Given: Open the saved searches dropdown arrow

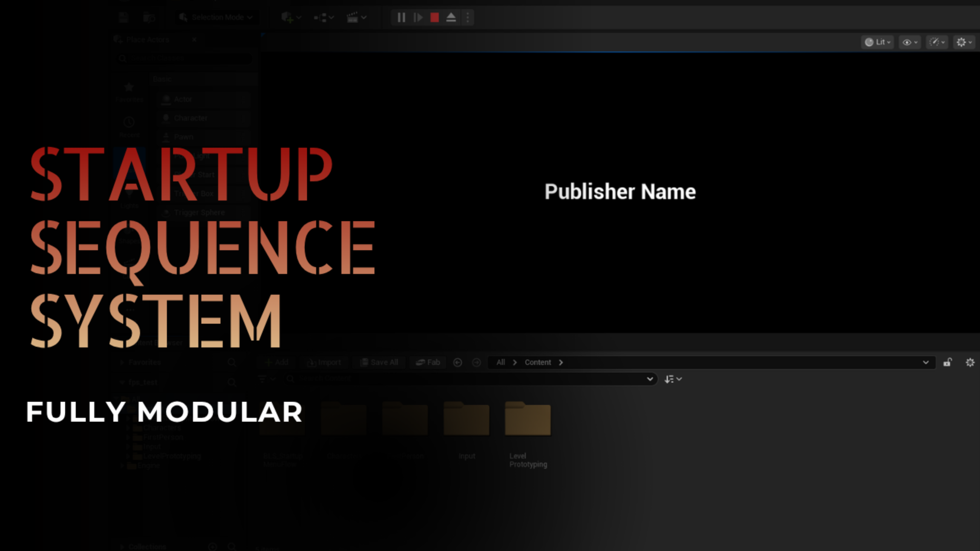Looking at the screenshot, I should (x=650, y=379).
